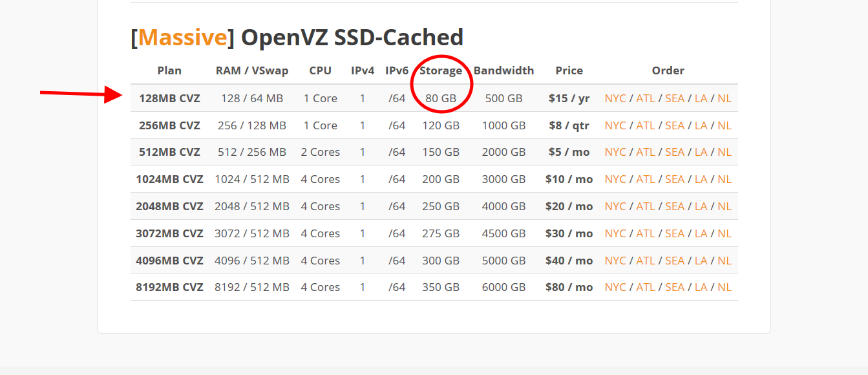Select SEA location for 256MB CVZ plan

point(674,125)
